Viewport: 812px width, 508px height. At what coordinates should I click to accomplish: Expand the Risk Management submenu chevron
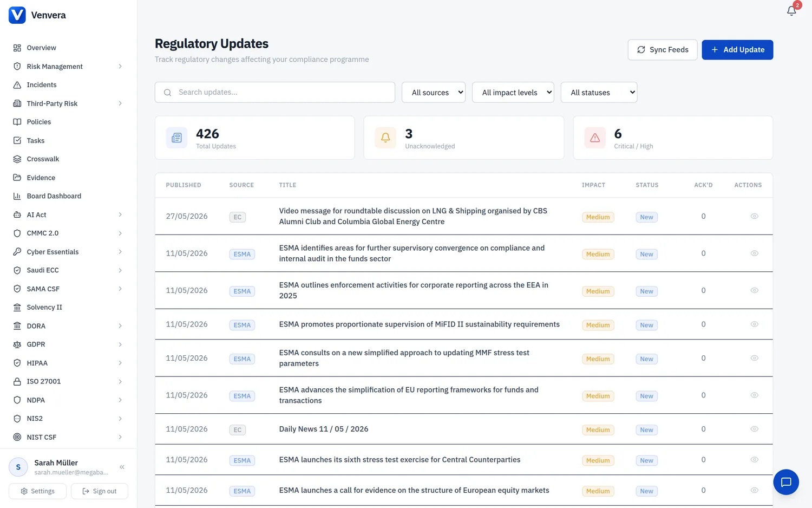pyautogui.click(x=120, y=67)
